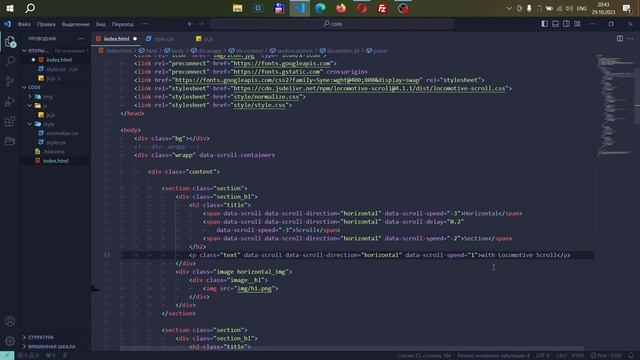Open FileZilla from the taskbar
Screen dimensions: 640x360
click(382, 8)
